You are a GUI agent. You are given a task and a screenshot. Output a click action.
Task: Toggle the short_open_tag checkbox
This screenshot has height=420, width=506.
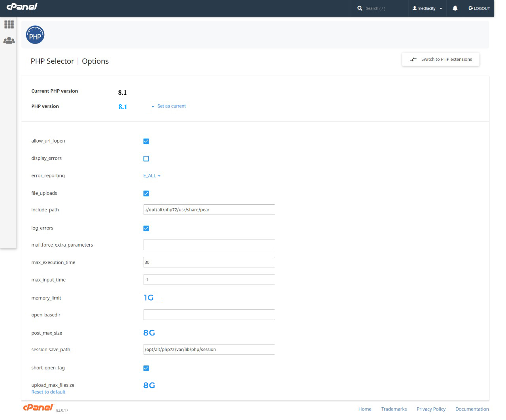[146, 368]
